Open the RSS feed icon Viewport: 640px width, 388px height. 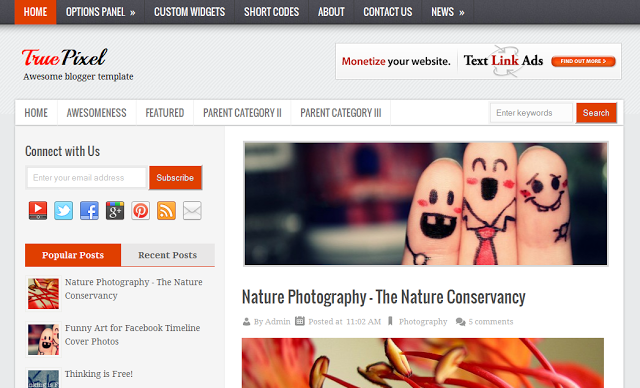coord(167,211)
